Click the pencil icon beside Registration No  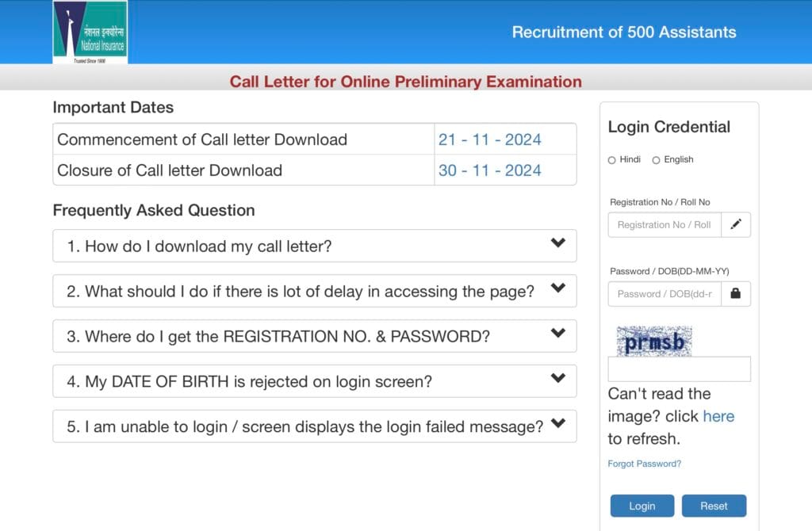coord(736,224)
